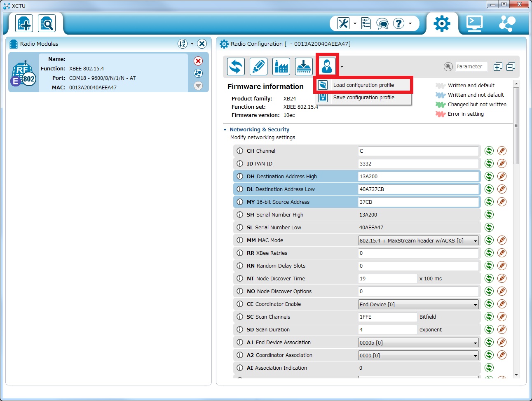Click the discover network nodes icon on module
This screenshot has height=401, width=532.
coord(198,73)
